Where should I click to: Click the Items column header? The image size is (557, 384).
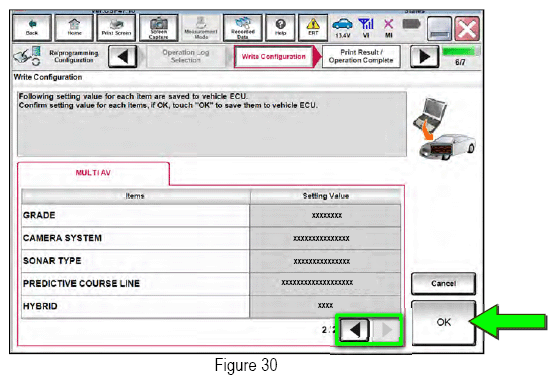click(x=135, y=196)
